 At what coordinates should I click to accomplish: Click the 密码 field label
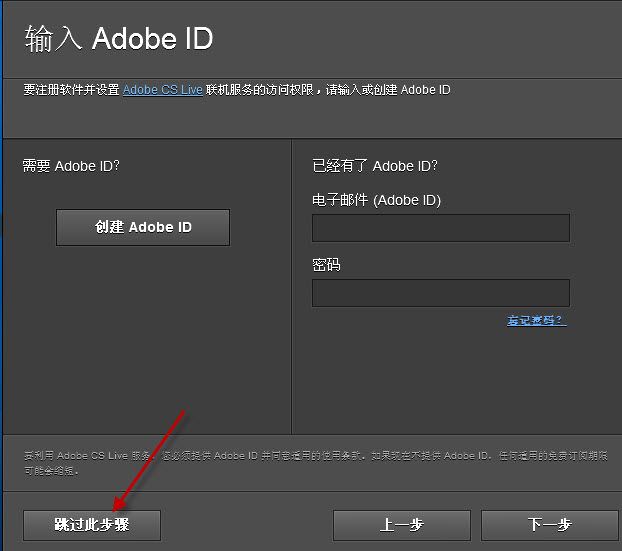tap(327, 265)
